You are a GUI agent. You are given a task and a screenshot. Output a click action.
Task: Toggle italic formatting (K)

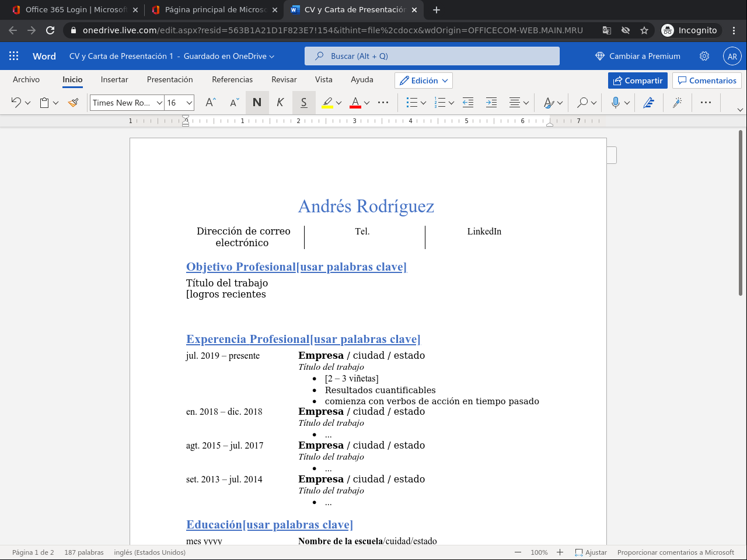pos(280,103)
